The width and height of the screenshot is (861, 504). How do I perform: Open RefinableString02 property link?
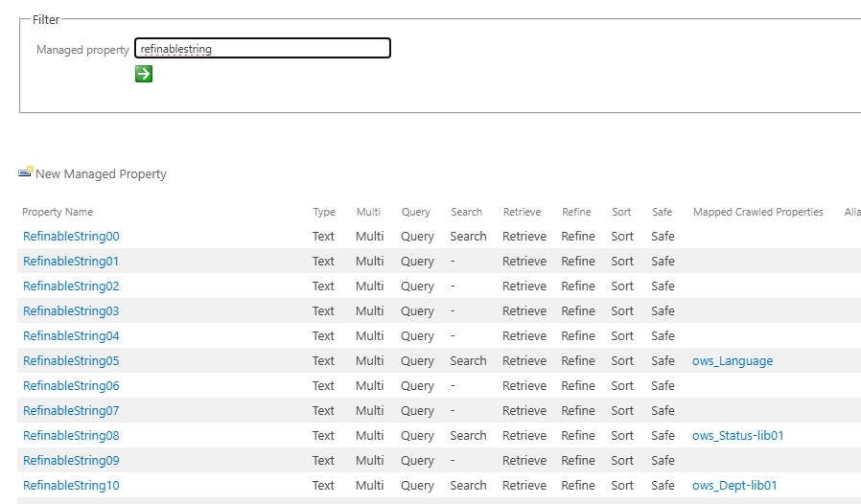pyautogui.click(x=71, y=286)
